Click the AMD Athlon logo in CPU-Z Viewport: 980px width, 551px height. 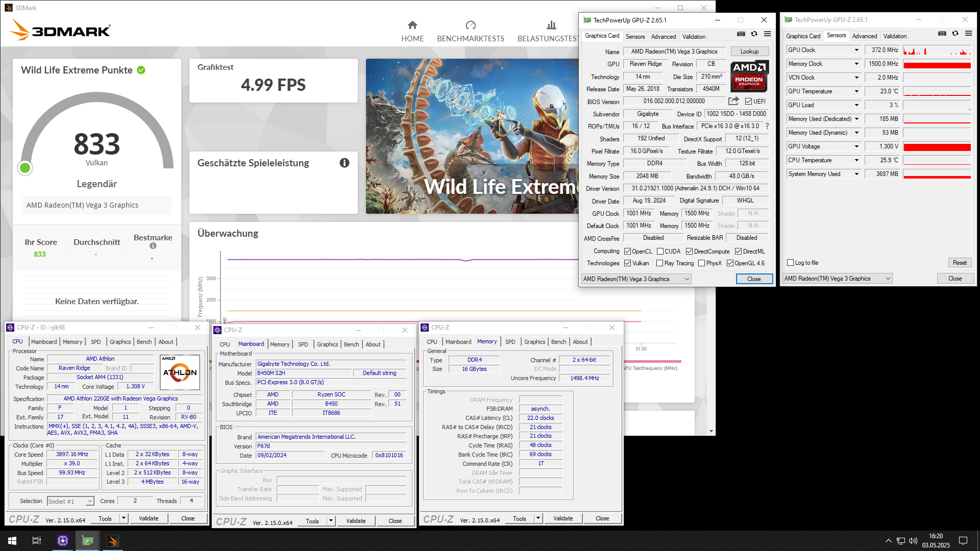180,372
